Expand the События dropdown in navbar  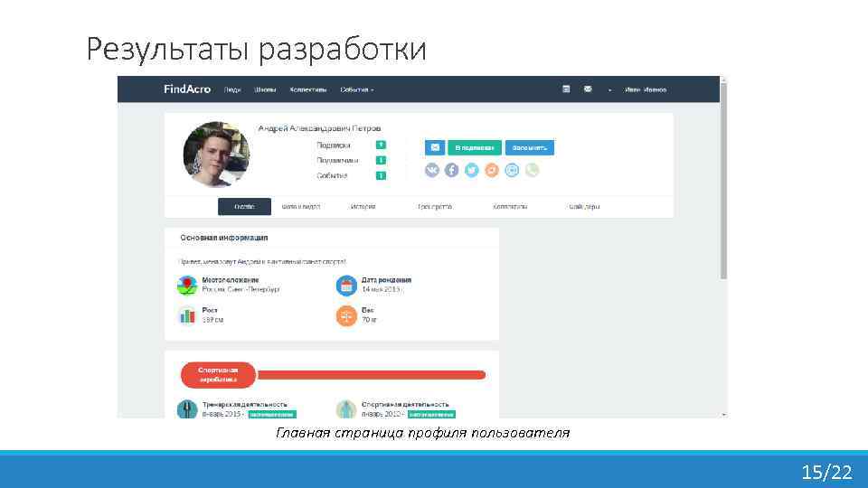click(357, 89)
